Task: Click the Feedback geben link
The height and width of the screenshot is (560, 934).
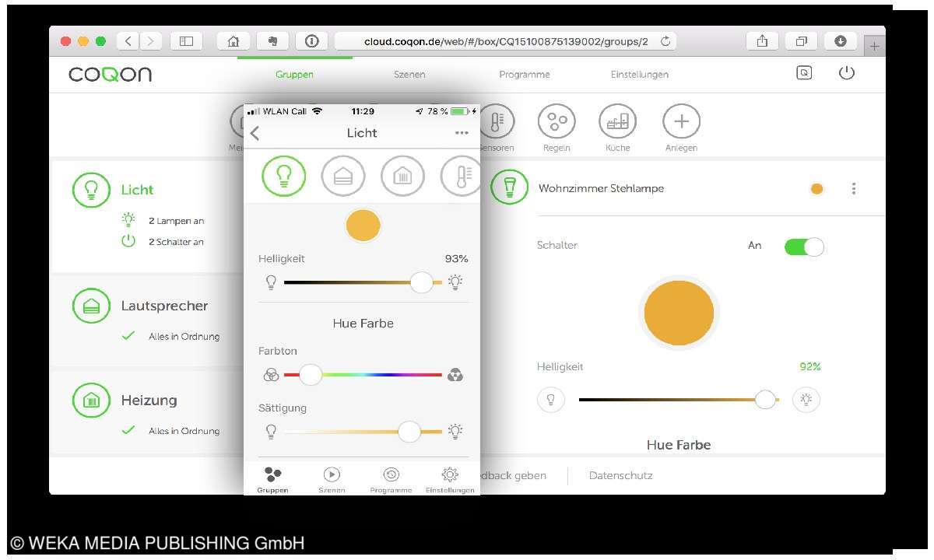Action: [x=513, y=475]
